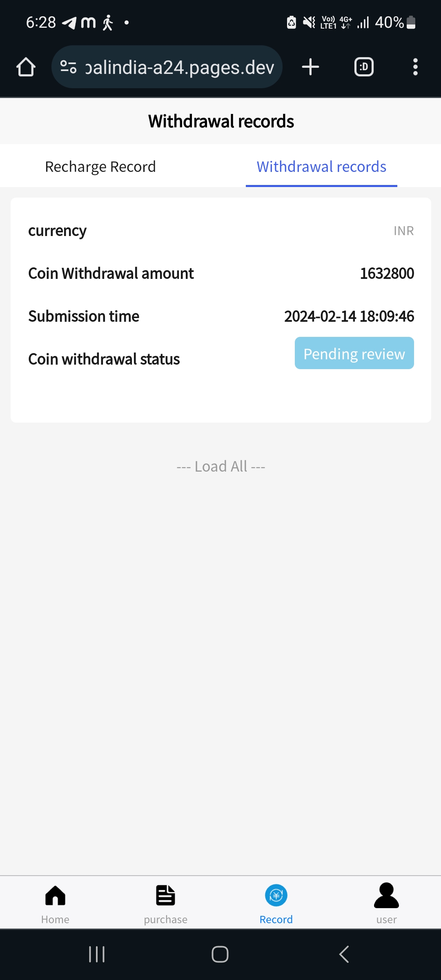Open the tab switcher
Viewport: 441px width, 980px height.
pos(364,67)
